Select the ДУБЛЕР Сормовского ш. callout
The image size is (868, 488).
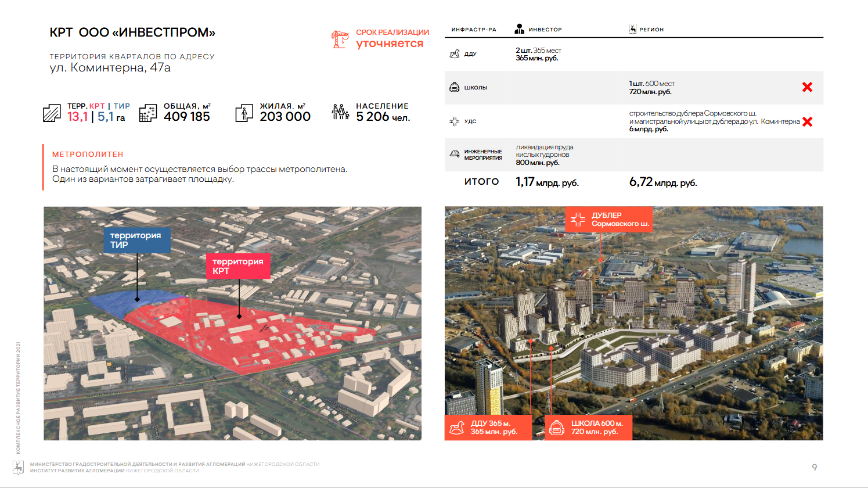coord(608,220)
